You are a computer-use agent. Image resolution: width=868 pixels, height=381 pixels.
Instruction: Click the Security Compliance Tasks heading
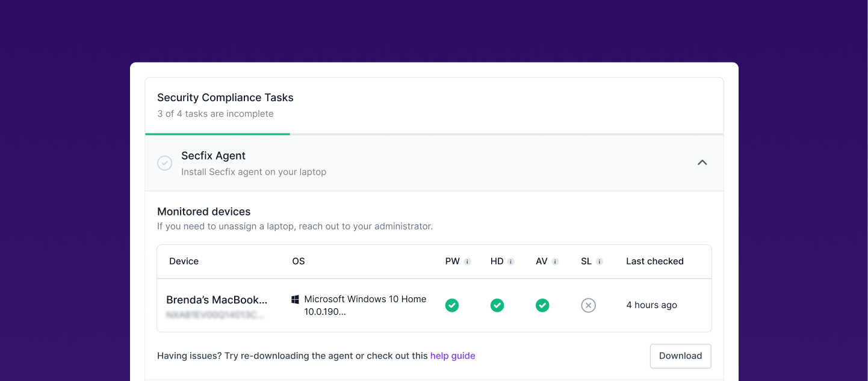225,98
